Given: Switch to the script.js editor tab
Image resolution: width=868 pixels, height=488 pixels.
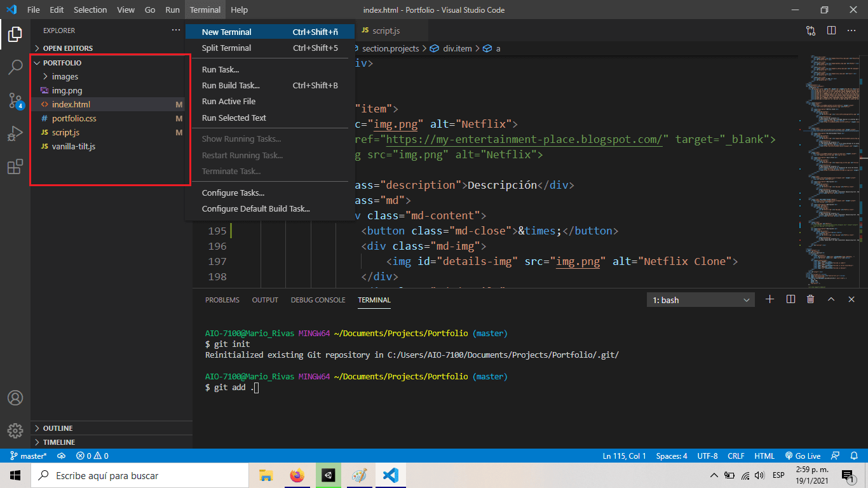Looking at the screenshot, I should click(x=387, y=29).
